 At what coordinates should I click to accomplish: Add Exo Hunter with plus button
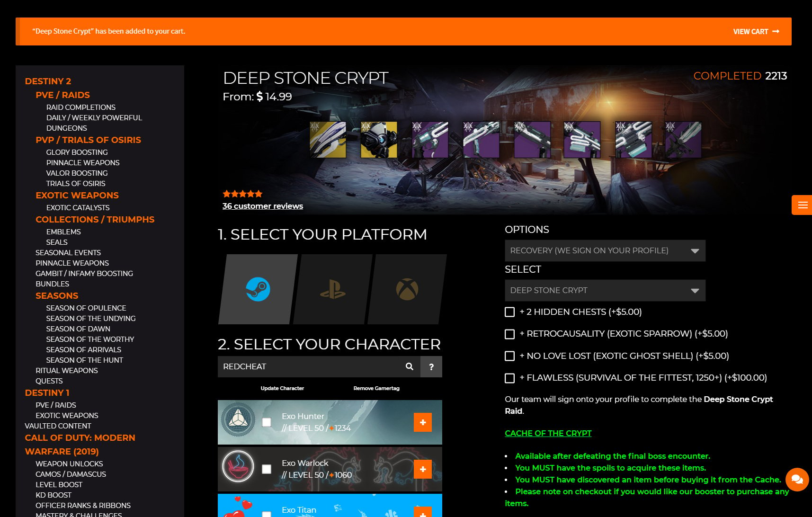pos(423,422)
